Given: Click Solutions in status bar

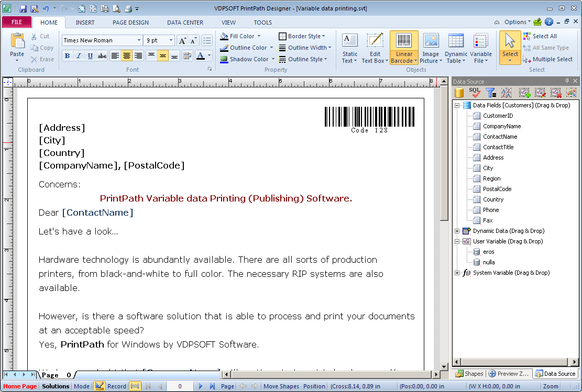Looking at the screenshot, I should pyautogui.click(x=56, y=386).
